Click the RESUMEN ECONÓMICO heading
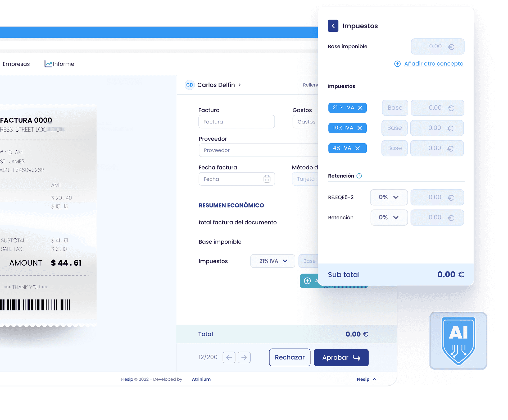 (231, 205)
